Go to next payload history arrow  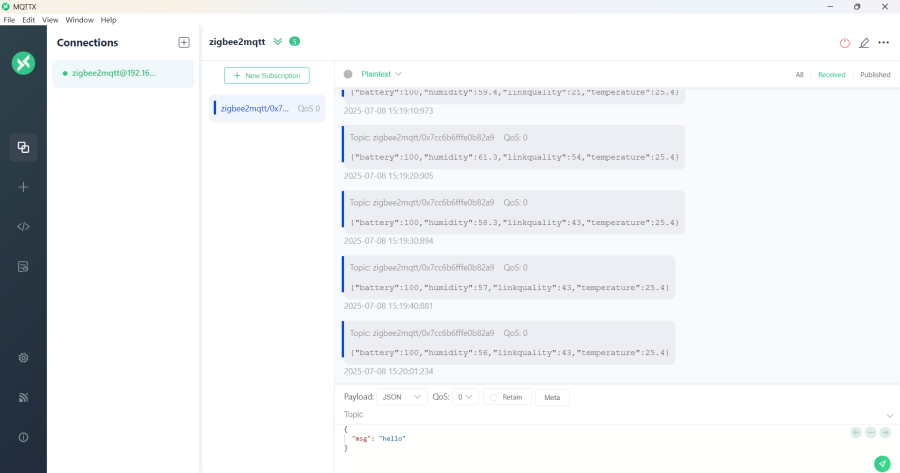click(885, 433)
